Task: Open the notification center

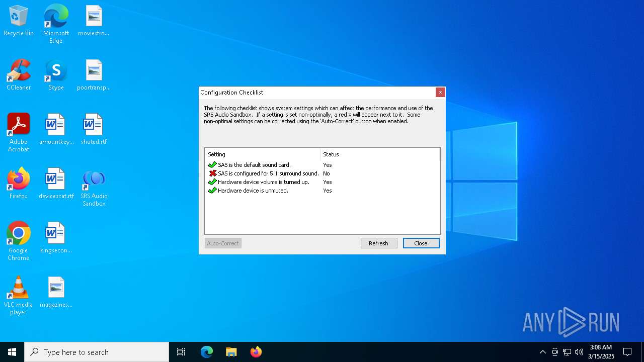Action: click(627, 352)
